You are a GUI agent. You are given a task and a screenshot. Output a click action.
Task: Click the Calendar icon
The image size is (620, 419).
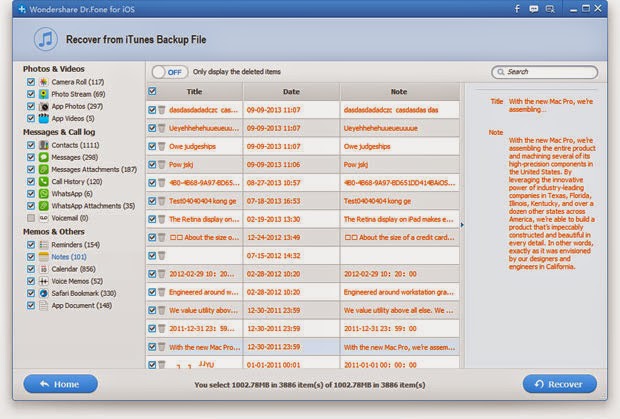point(43,269)
